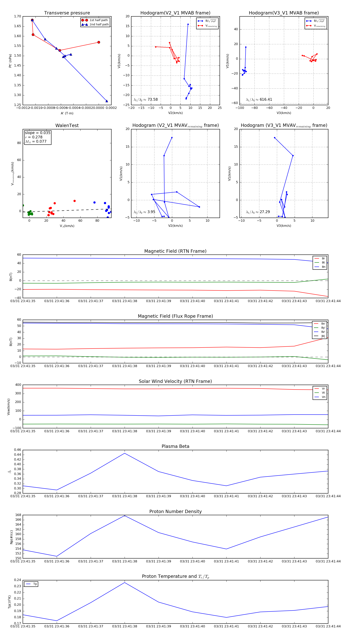Screen dimensions: 351x644
Task: Click the "Plasma Beta" plot title
Action: 175,447
